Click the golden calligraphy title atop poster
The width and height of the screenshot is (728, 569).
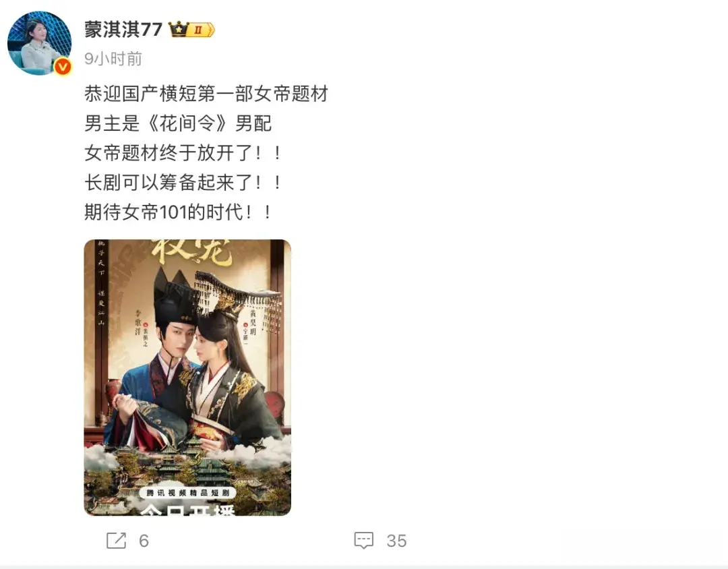coord(191,253)
